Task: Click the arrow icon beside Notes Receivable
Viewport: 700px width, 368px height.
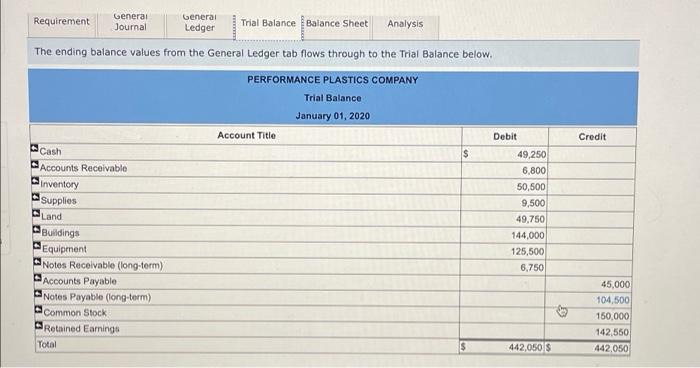Action: (x=38, y=262)
